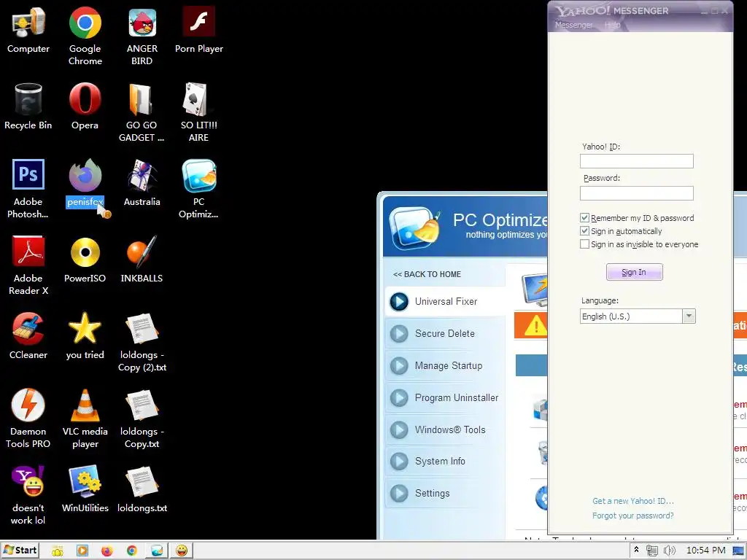Toggle Sign in automatically checkbox
Screen dimensions: 747x560
[584, 231]
